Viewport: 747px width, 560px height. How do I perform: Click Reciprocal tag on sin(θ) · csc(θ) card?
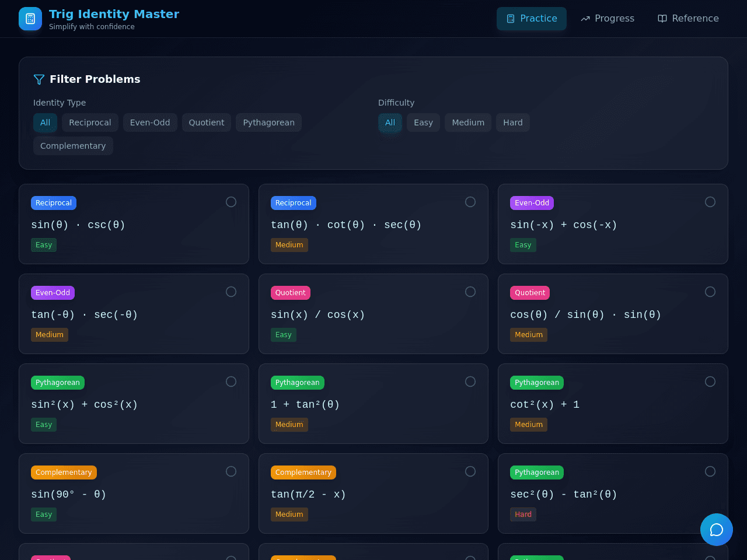(x=54, y=203)
